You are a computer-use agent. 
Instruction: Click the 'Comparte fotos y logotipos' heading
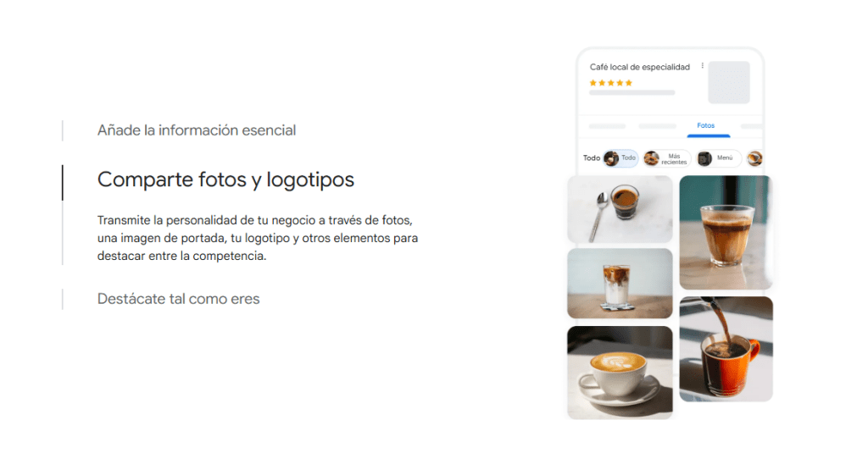click(225, 180)
